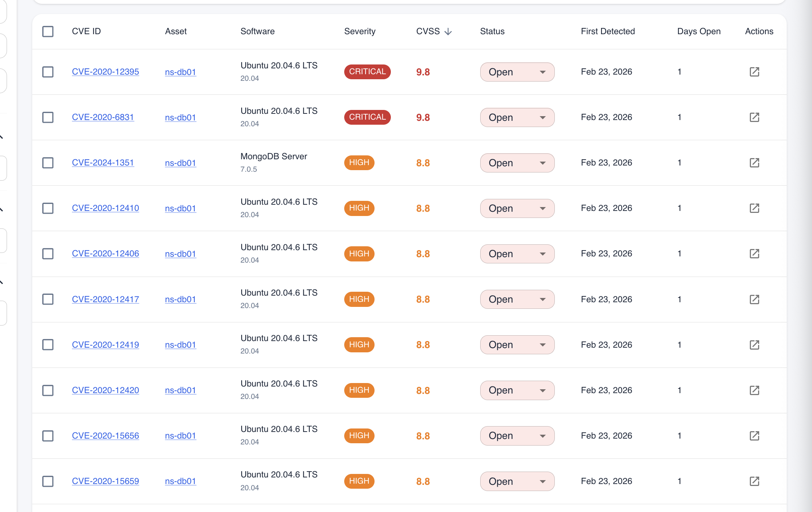Open external details for CVE-2020-12395
812x512 pixels.
(755, 72)
